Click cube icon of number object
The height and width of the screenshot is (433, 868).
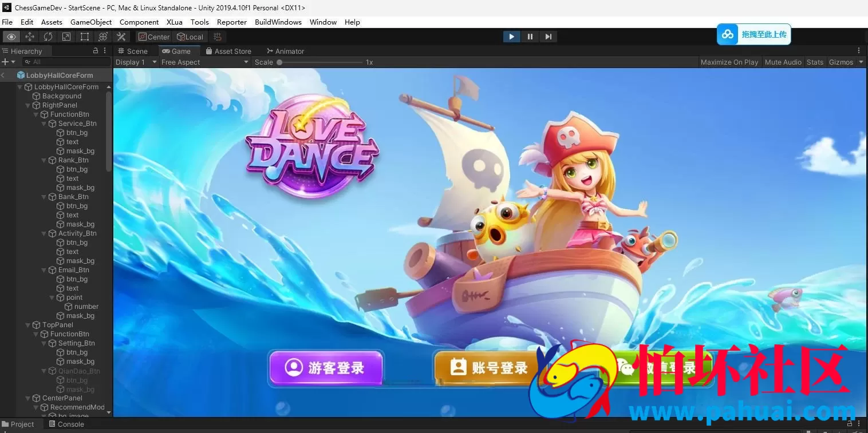[68, 307]
